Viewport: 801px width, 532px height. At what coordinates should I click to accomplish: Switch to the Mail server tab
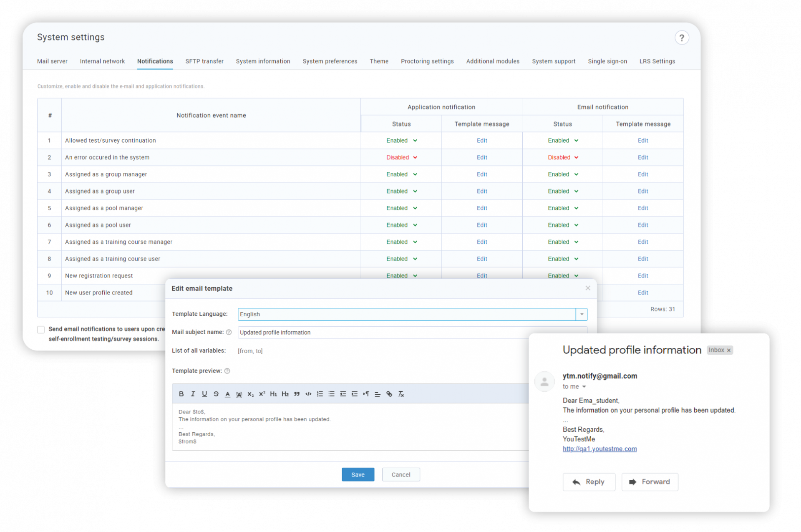[52, 61]
